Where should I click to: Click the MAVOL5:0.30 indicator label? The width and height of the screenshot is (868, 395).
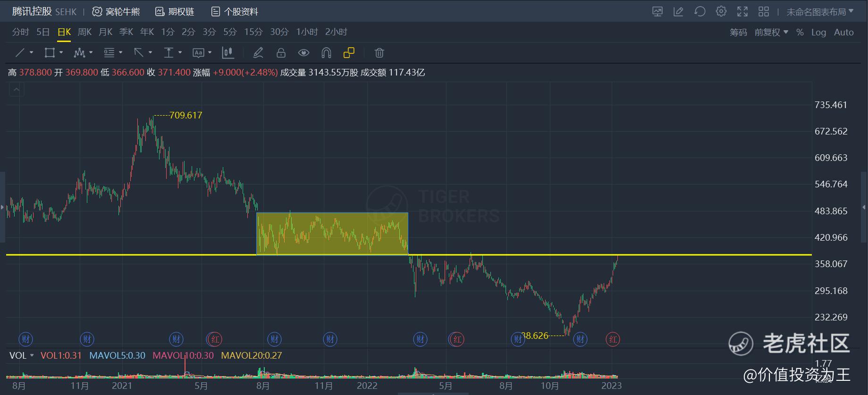118,355
